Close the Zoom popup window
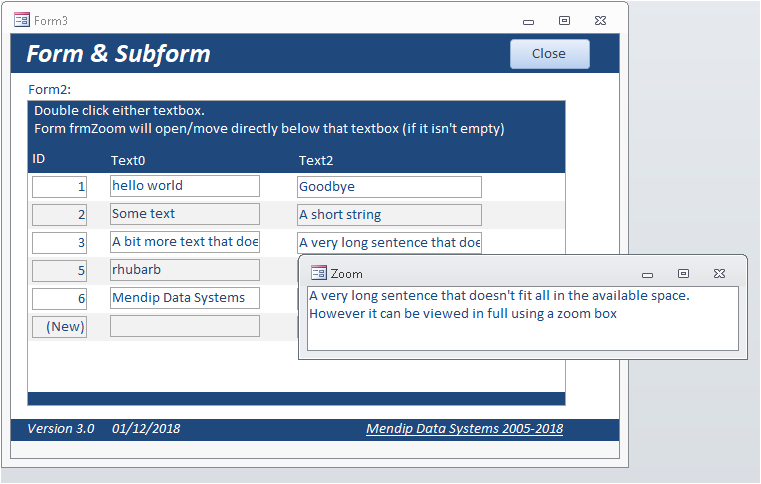 click(x=719, y=273)
